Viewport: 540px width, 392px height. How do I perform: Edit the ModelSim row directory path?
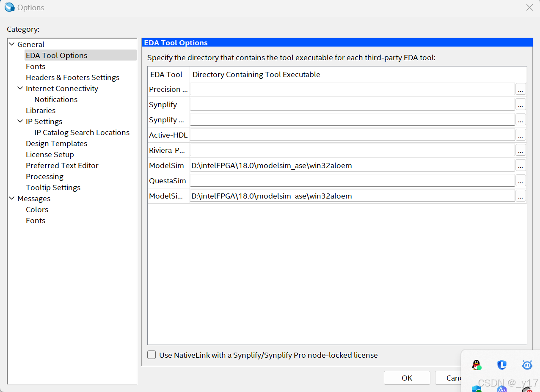[x=352, y=166]
